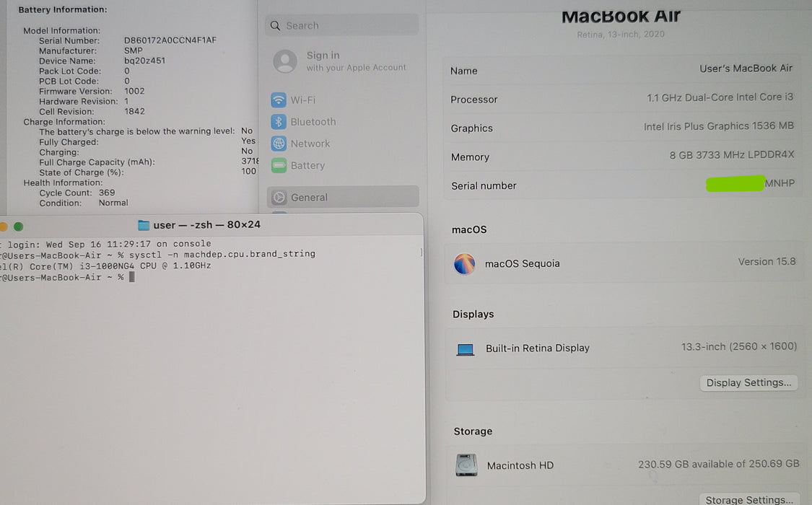The image size is (812, 505).
Task: Click the Full Charge Capacity (mAh) label
Action: click(x=97, y=162)
